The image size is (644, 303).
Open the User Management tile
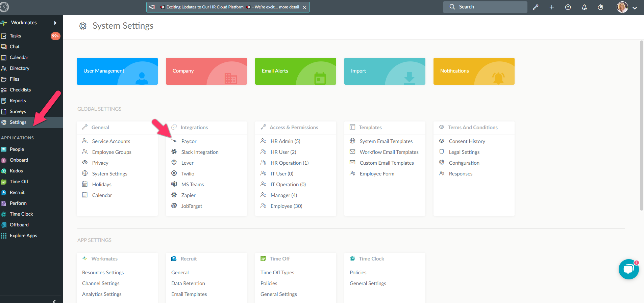tap(117, 71)
